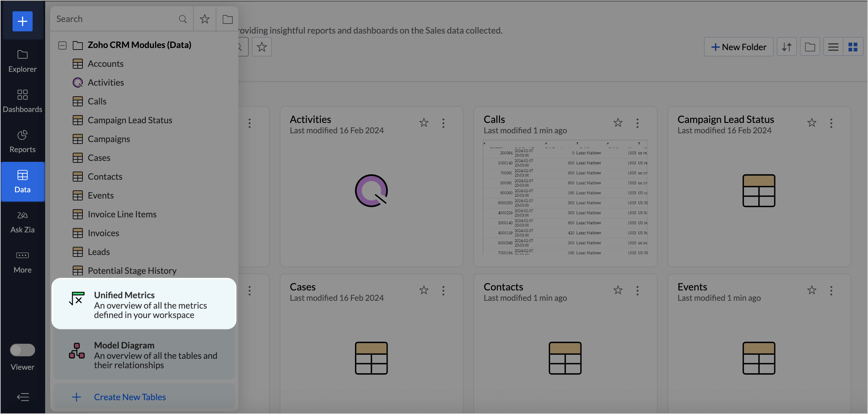The image size is (868, 414).
Task: Open the Contacts card title
Action: (x=503, y=287)
